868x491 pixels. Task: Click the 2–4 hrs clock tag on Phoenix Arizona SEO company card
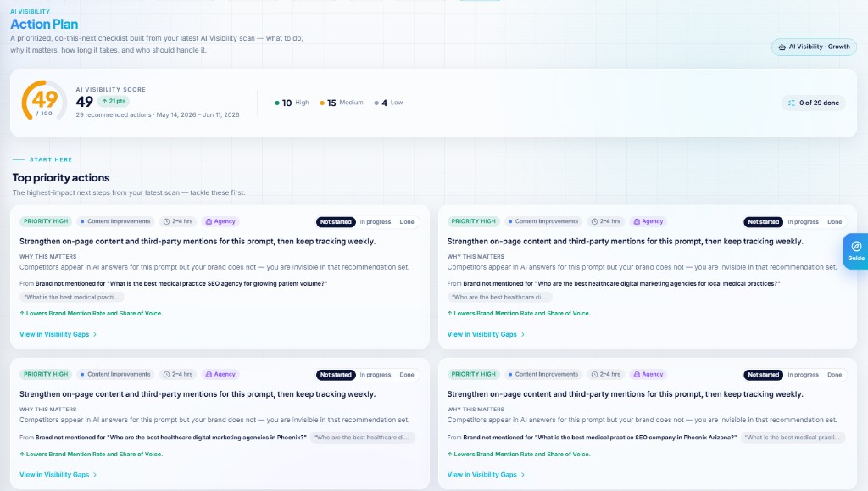click(x=605, y=374)
